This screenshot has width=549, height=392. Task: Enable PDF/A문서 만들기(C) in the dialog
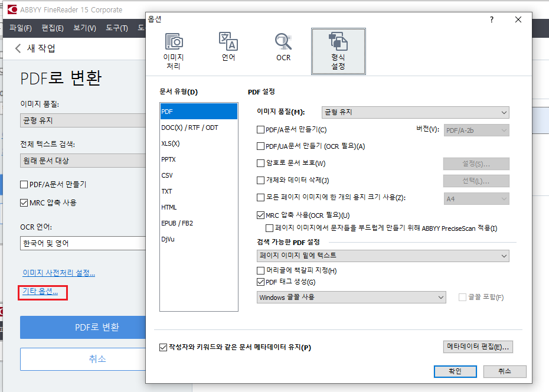pos(260,130)
